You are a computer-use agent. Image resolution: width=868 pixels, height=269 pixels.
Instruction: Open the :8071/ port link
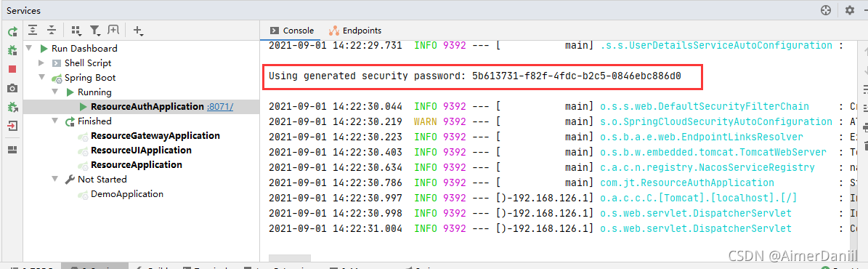click(x=220, y=107)
